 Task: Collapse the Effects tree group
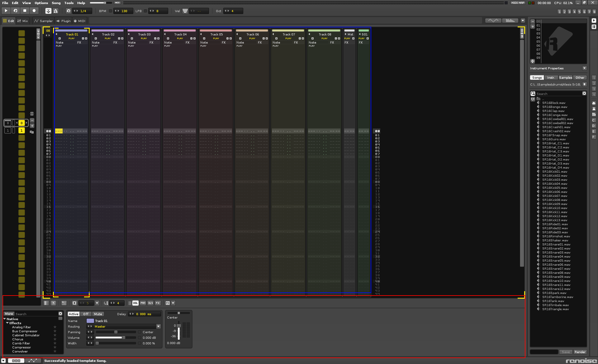(x=7, y=323)
